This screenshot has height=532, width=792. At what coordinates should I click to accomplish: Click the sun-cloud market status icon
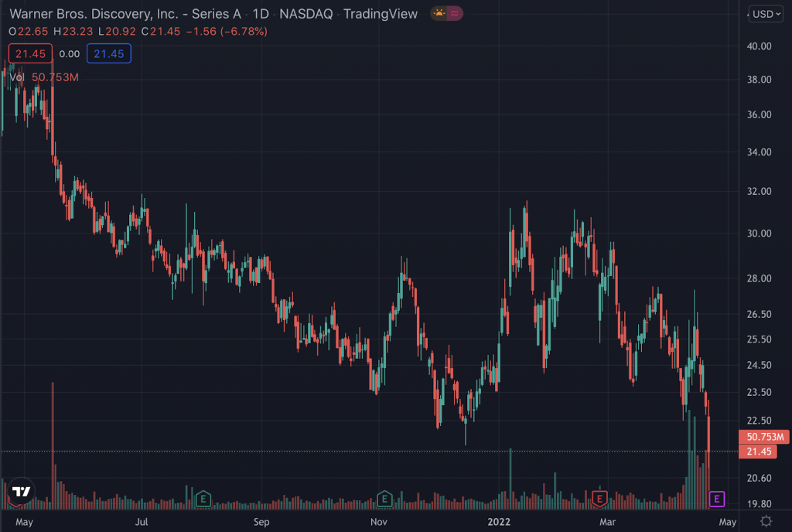coord(439,14)
